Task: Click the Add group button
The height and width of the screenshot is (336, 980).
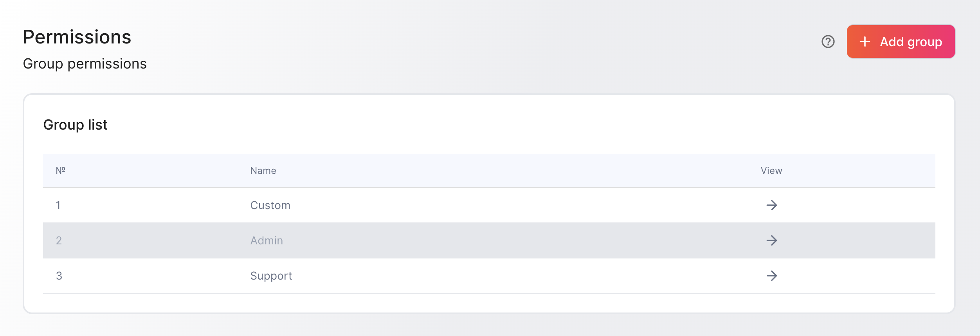Action: coord(901,42)
